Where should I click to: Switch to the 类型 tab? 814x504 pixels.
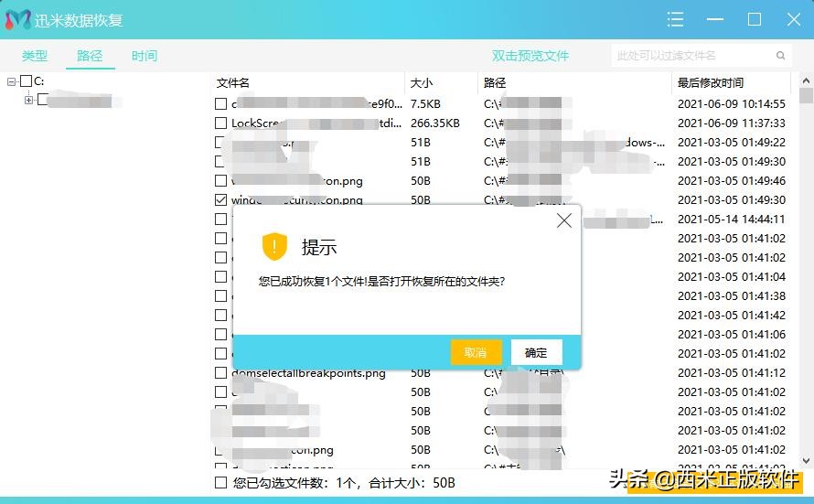[35, 56]
